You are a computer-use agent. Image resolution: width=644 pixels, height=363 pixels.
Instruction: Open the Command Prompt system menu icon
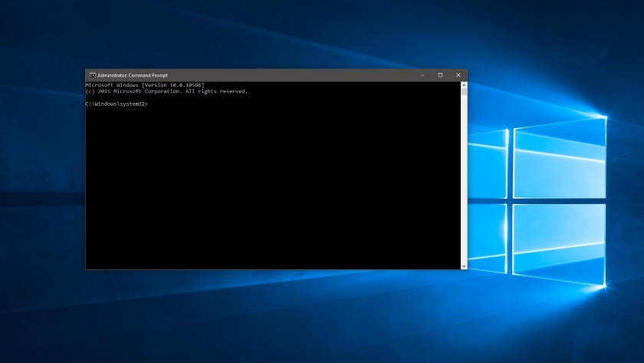click(92, 75)
